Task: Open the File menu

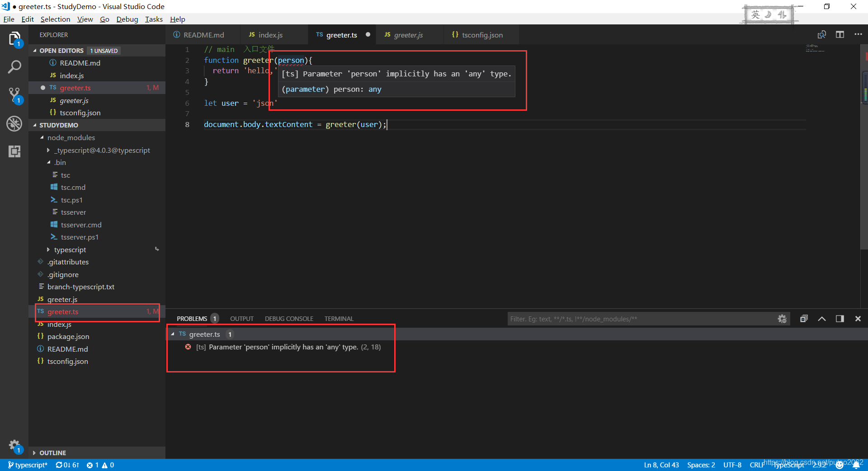Action: [9, 19]
